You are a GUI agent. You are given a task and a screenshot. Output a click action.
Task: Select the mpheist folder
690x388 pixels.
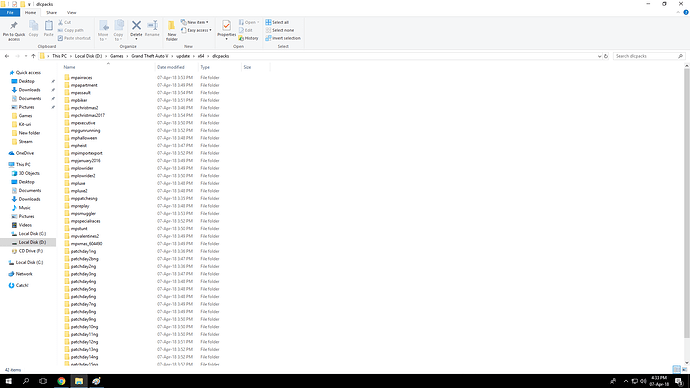[x=79, y=146]
